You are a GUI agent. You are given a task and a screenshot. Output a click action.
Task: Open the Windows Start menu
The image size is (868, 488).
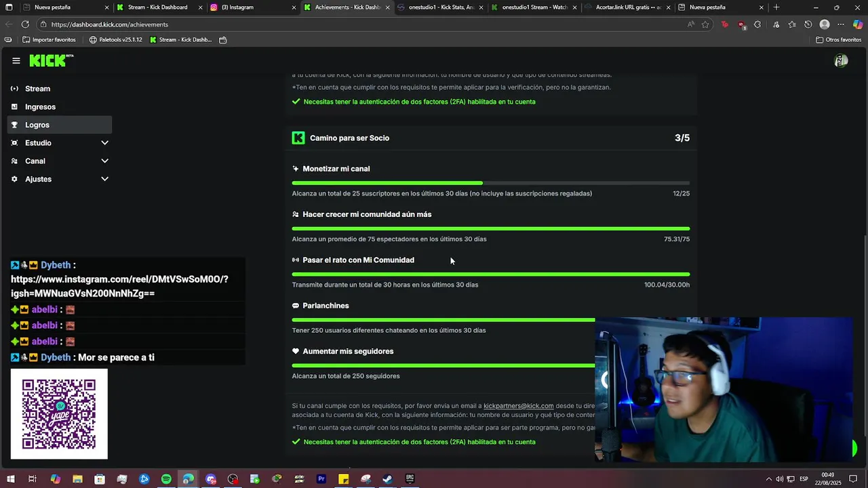[10, 479]
